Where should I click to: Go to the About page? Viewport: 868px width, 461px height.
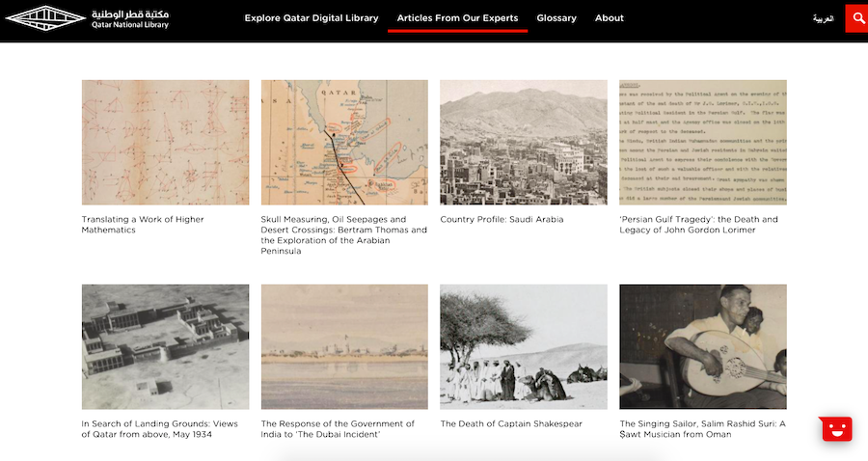tap(609, 18)
